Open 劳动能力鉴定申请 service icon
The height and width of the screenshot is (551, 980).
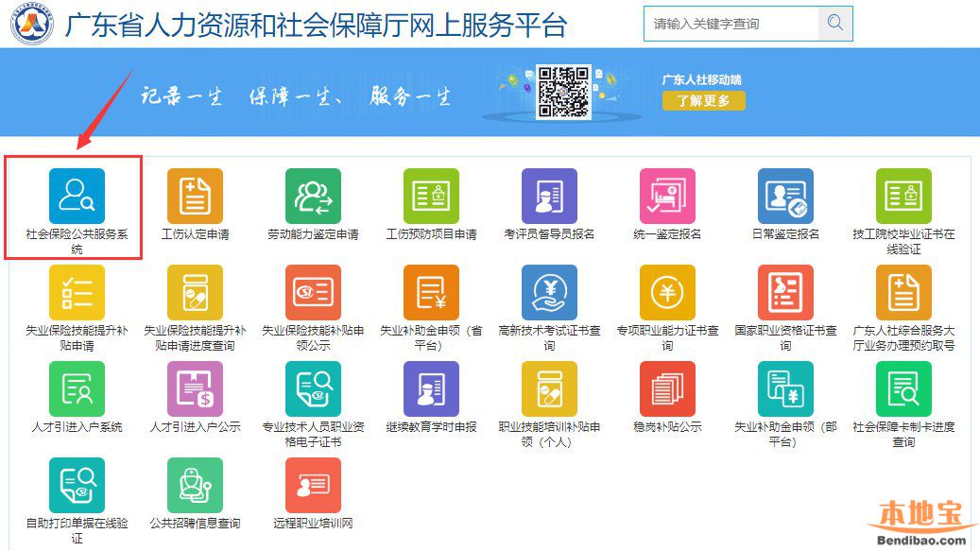[313, 197]
